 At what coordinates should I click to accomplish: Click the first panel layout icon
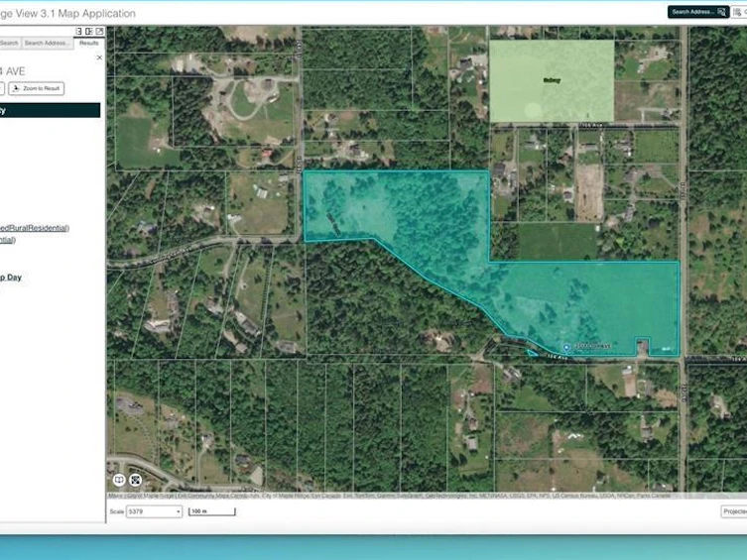(x=78, y=32)
